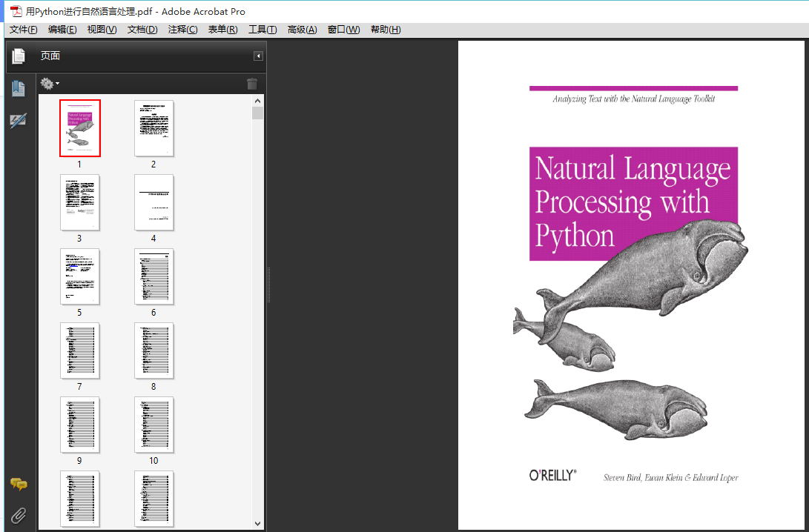Screen dimensions: 809x532
Task: Open the 表单(R) menu
Action: point(223,30)
